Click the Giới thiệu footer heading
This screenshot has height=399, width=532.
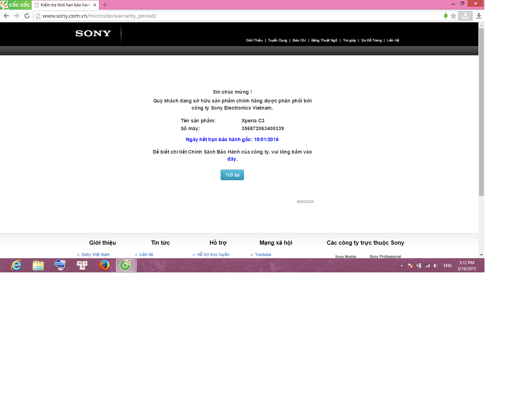tap(102, 243)
